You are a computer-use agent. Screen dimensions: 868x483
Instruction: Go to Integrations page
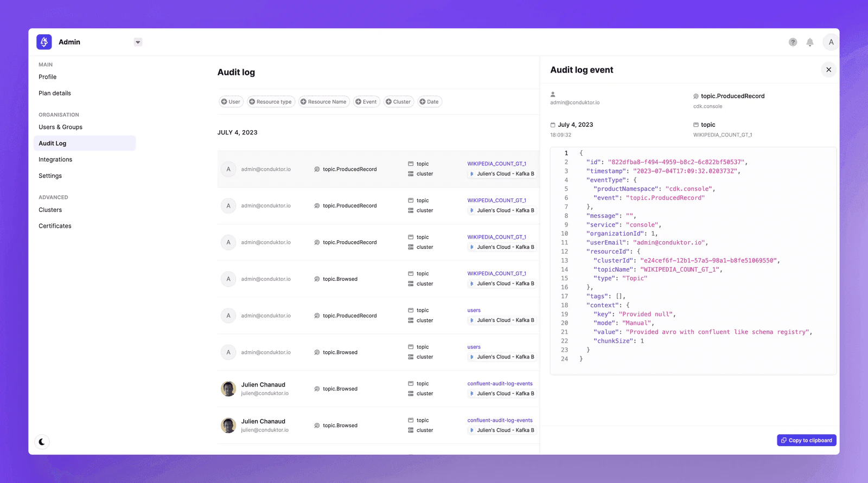pos(55,159)
